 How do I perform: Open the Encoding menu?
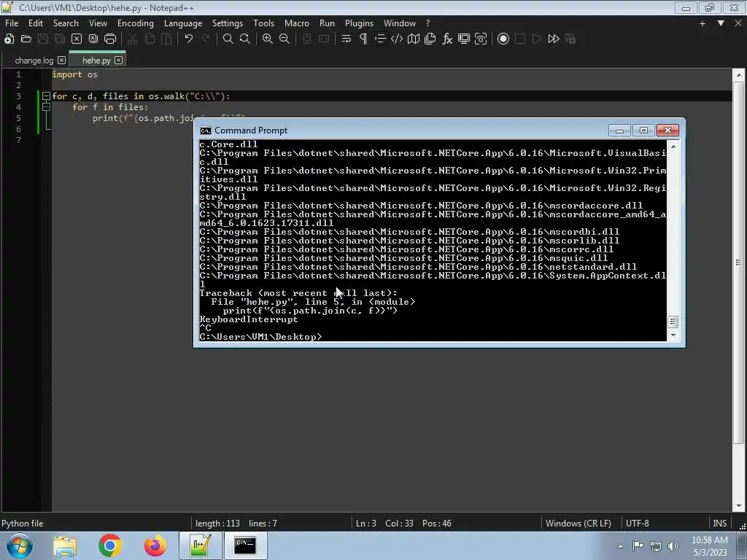tap(135, 23)
